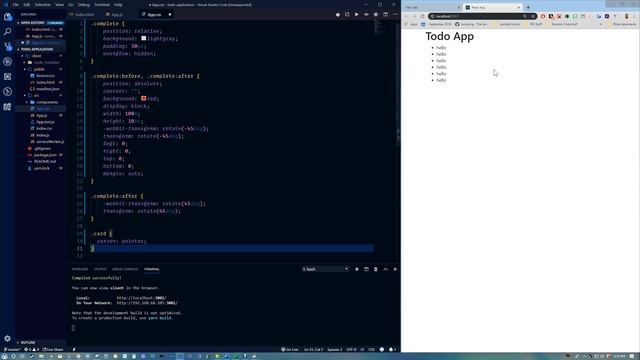Kill terminal with the trash icon

[376, 269]
